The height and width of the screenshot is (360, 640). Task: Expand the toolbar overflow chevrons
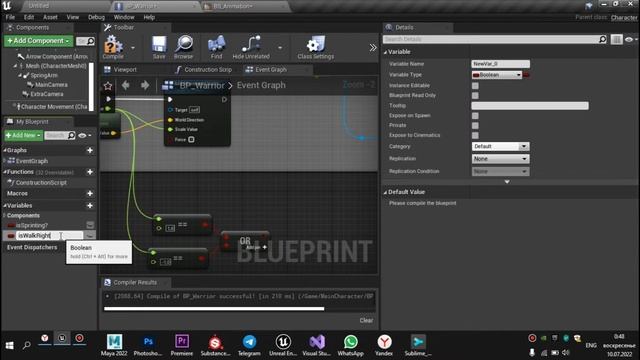373,48
